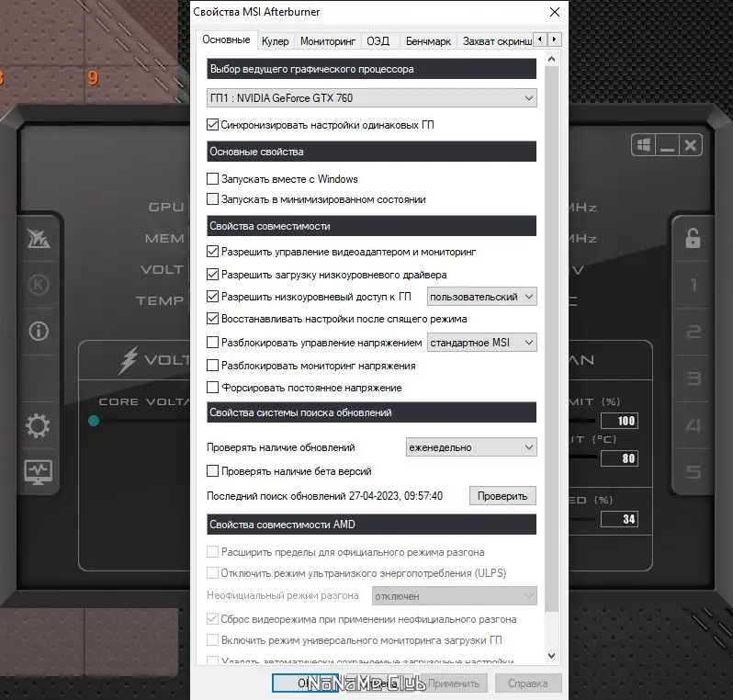Click the fan speed value field 34
This screenshot has width=733, height=700.
[619, 519]
